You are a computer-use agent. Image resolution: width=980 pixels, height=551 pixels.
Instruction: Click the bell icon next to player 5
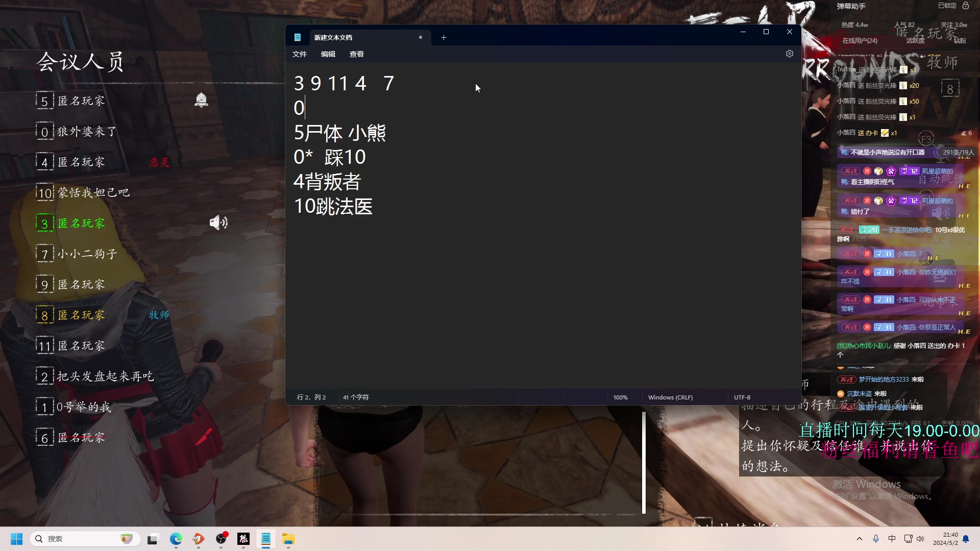(x=201, y=99)
